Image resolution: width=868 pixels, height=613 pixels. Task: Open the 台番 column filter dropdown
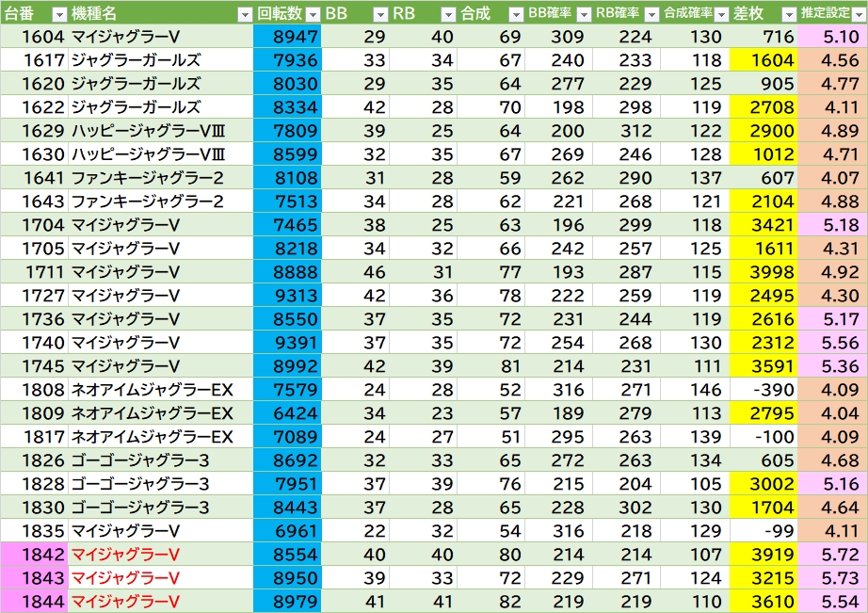coord(58,14)
